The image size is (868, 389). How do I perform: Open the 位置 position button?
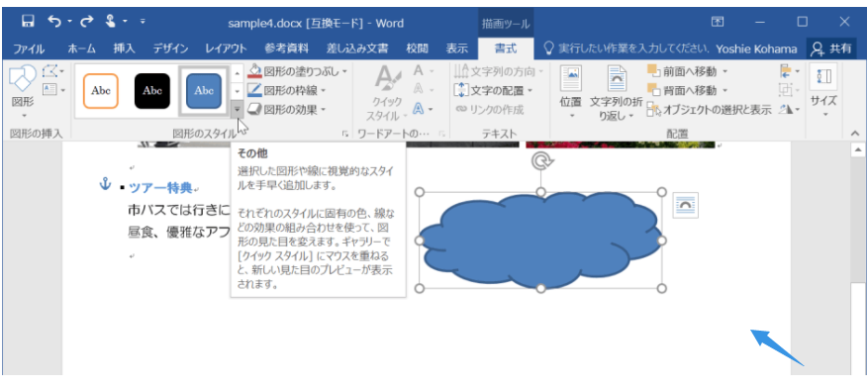point(571,92)
